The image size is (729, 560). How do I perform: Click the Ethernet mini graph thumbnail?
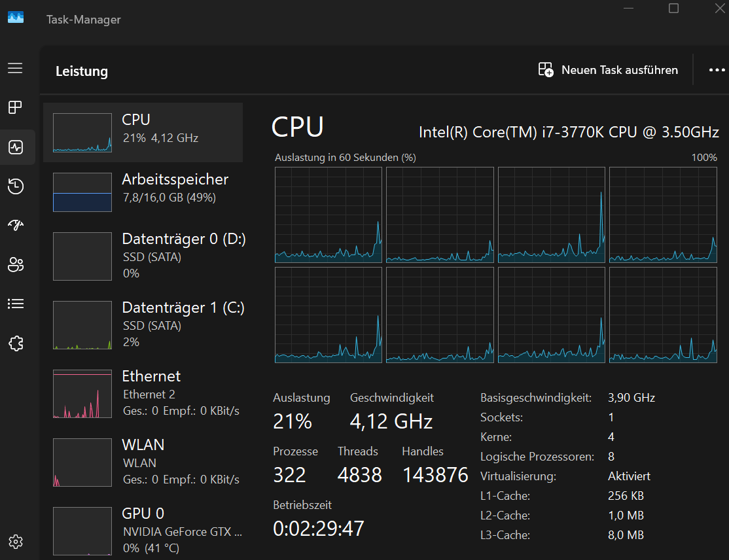[x=82, y=394]
